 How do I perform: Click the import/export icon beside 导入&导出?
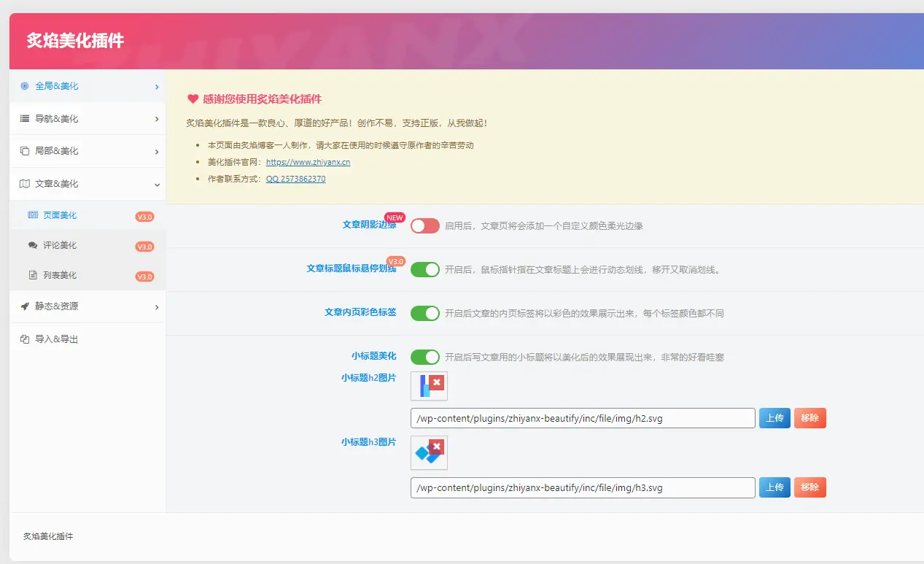point(24,338)
